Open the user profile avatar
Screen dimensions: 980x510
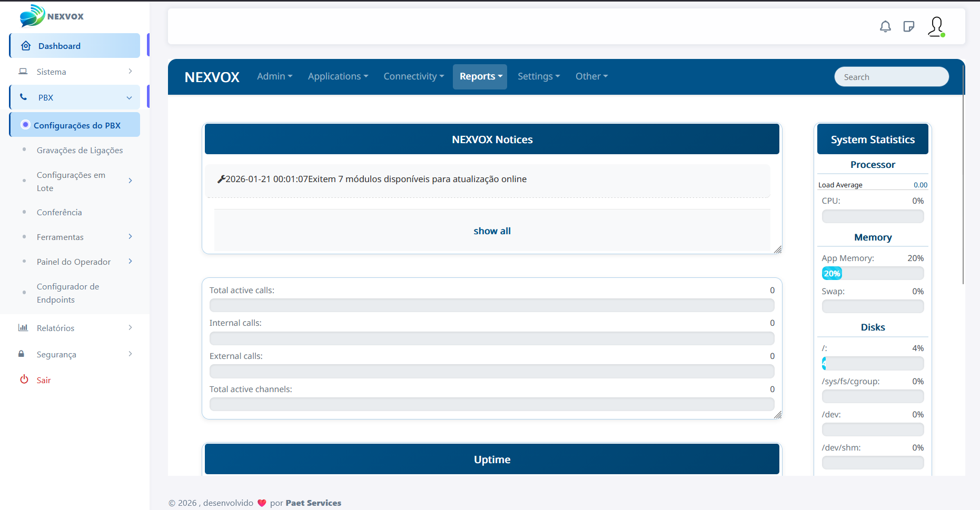(936, 26)
